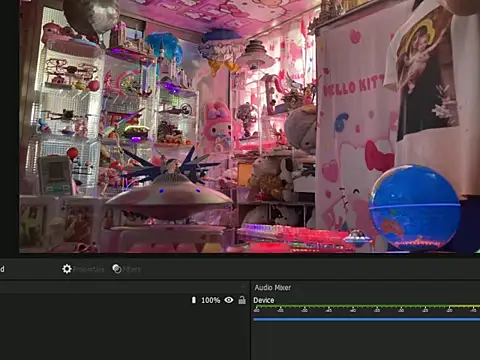Toggle the source lock padlock icon
Viewport: 480px width, 360px height.
(x=242, y=300)
